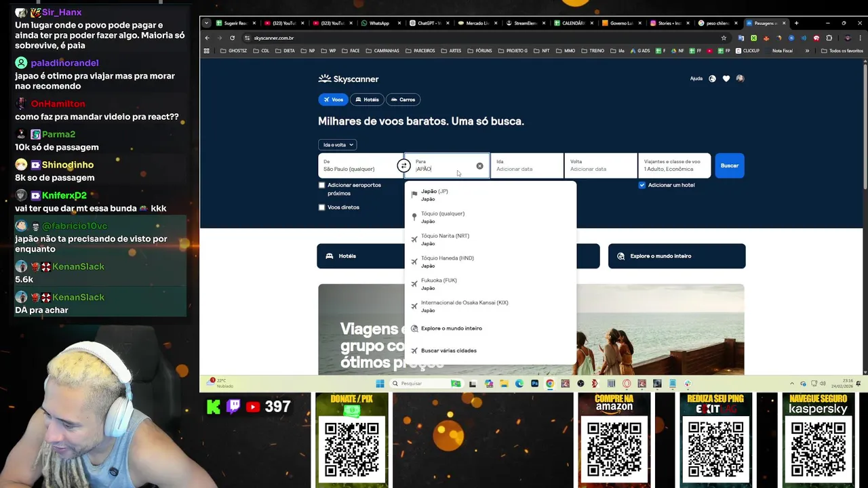Open Opera icon in the taskbar

627,384
